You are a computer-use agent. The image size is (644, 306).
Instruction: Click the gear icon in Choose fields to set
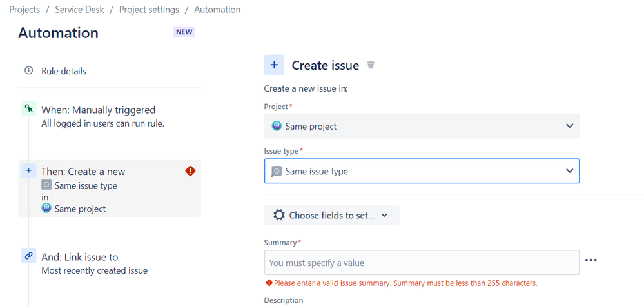pyautogui.click(x=279, y=215)
